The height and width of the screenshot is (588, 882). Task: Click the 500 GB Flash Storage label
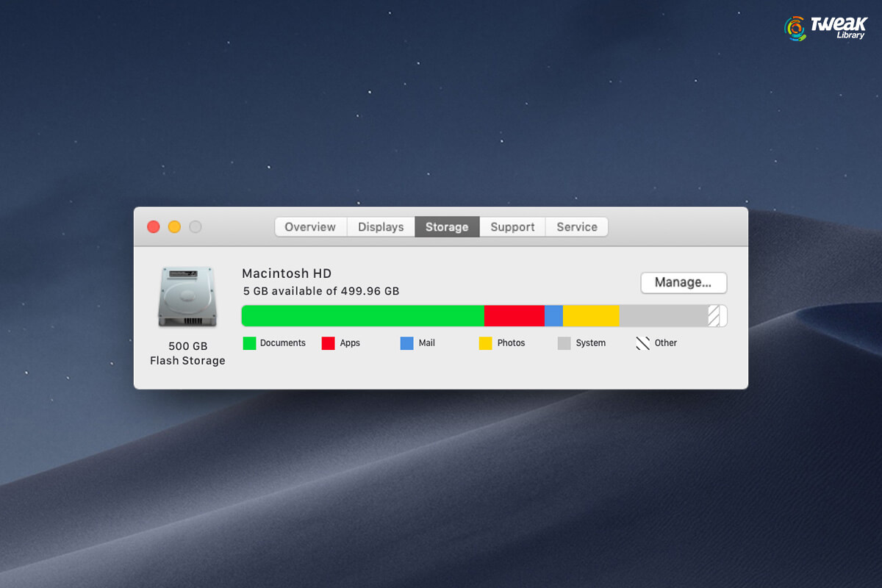click(187, 353)
